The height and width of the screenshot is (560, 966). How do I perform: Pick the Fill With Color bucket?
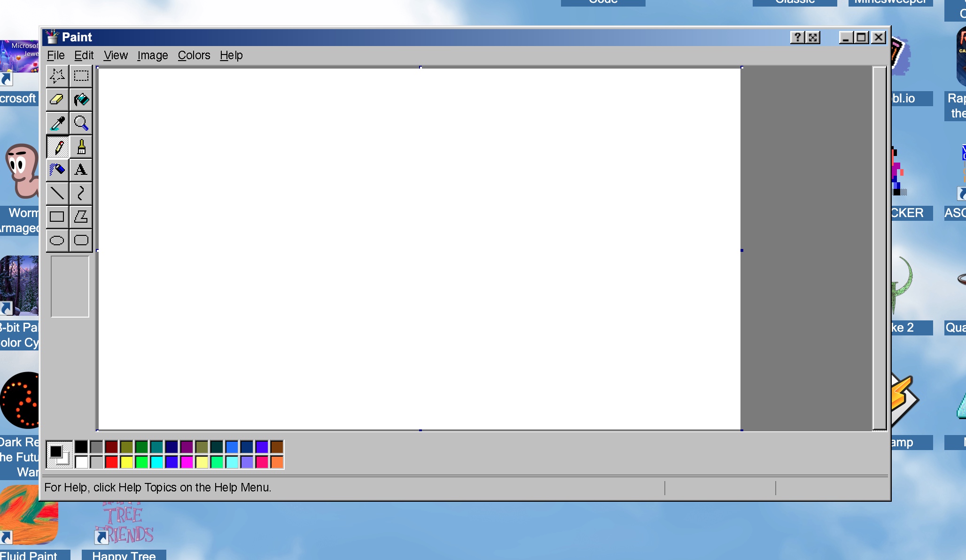[x=81, y=100]
